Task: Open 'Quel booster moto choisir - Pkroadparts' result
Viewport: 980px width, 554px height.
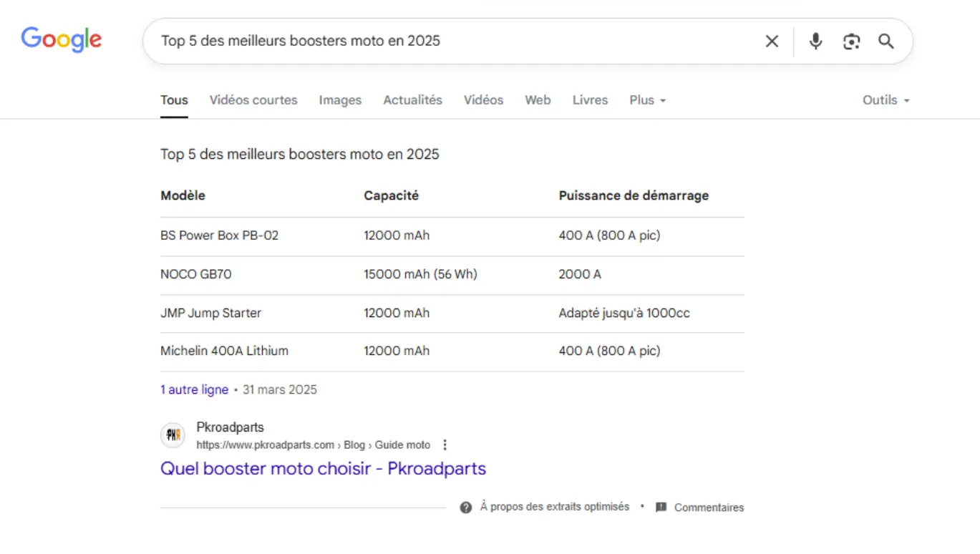Action: click(323, 469)
